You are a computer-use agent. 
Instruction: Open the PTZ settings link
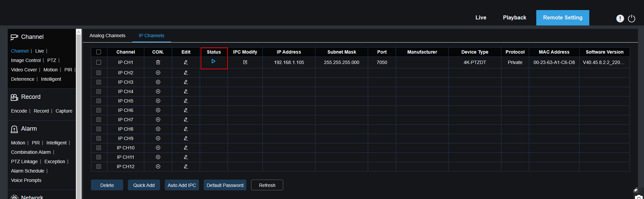(x=52, y=60)
